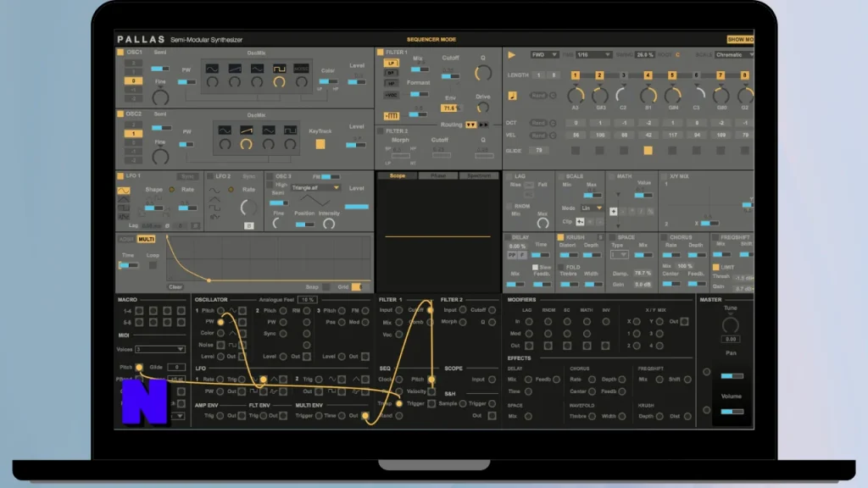Viewport: 868px width, 488px height.
Task: Enable Filter 2 on/off square
Action: pyautogui.click(x=381, y=131)
